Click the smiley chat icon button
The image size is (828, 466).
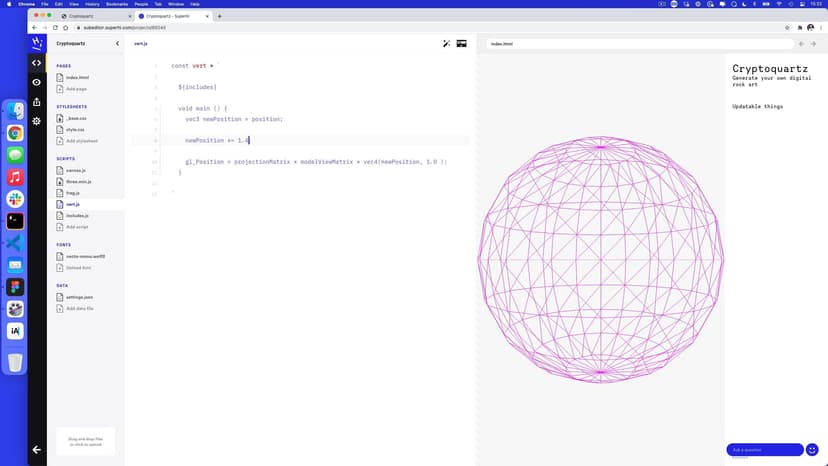click(x=813, y=450)
